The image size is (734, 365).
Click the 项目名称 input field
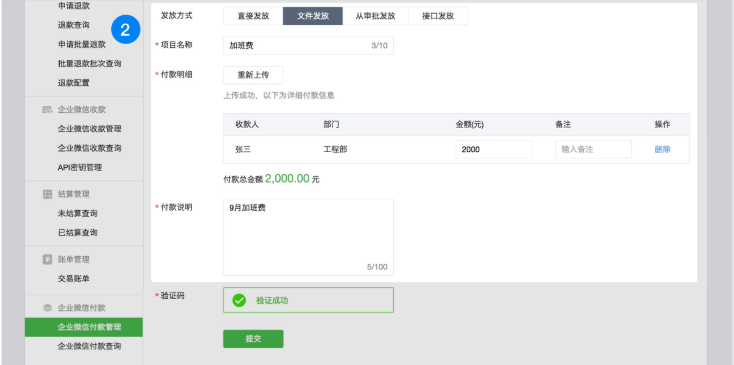308,46
